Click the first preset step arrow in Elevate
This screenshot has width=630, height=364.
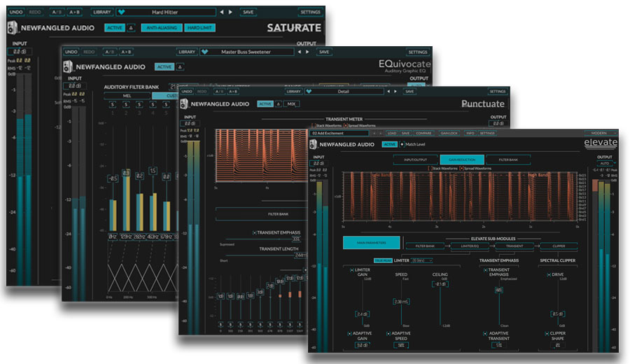point(374,133)
